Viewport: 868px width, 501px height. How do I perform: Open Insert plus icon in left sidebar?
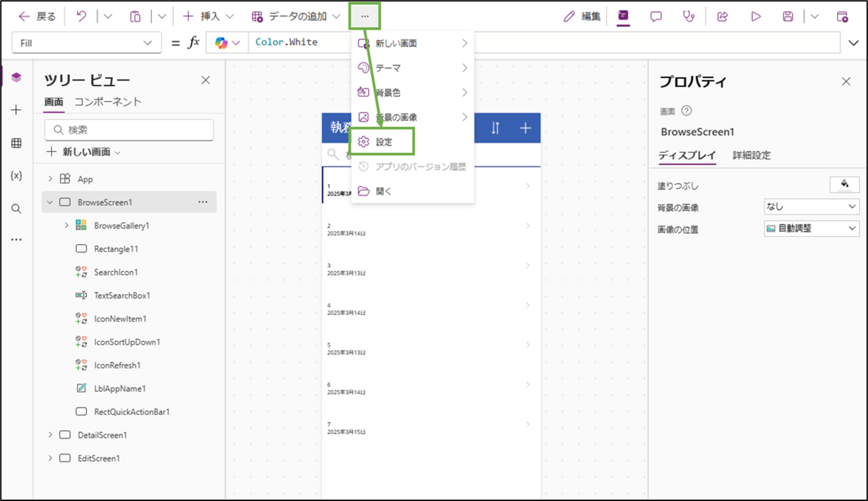(x=17, y=110)
